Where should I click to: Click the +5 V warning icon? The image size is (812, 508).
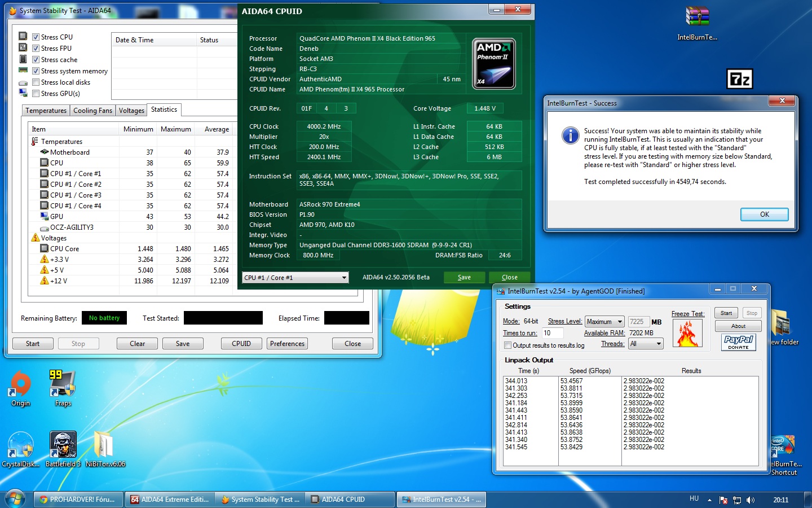point(45,270)
